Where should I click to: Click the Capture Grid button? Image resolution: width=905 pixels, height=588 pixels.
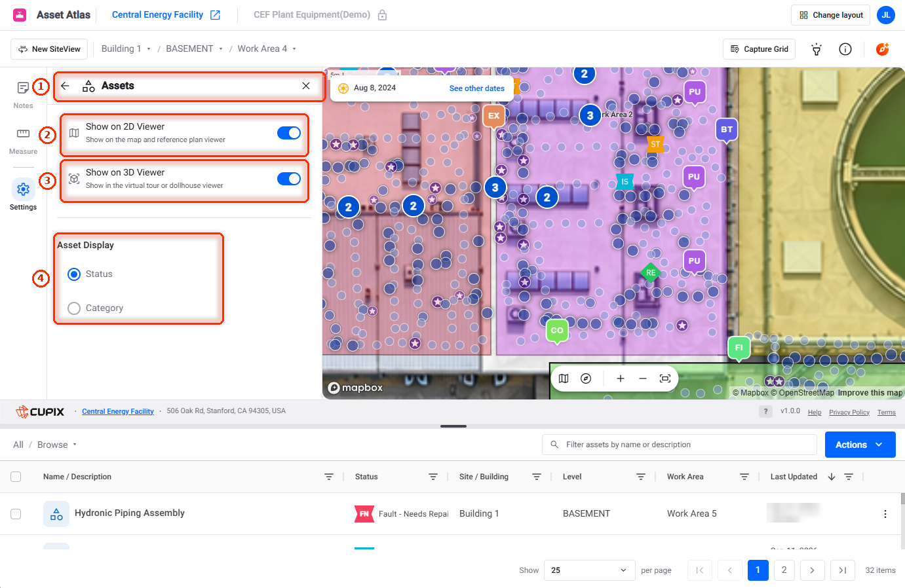click(760, 49)
